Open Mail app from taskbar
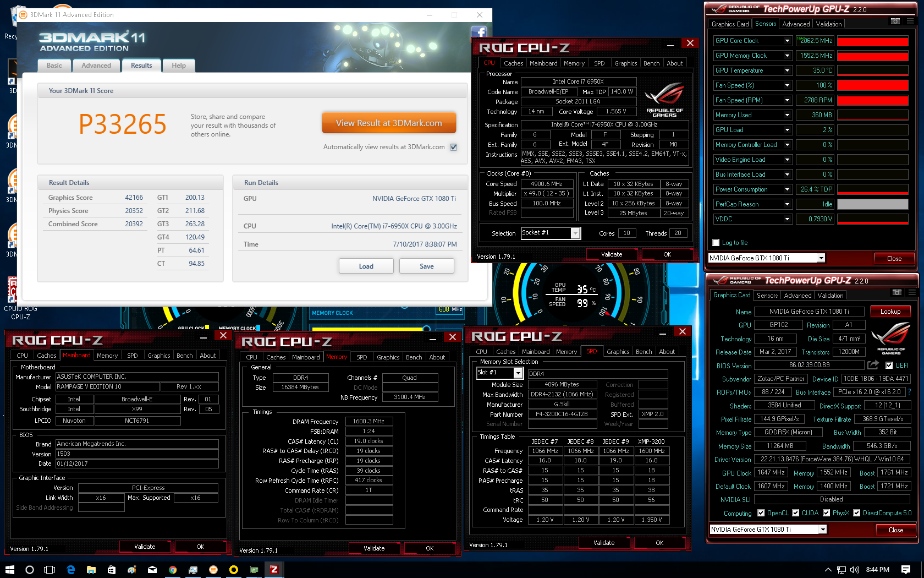This screenshot has height=578, width=924. click(x=152, y=570)
